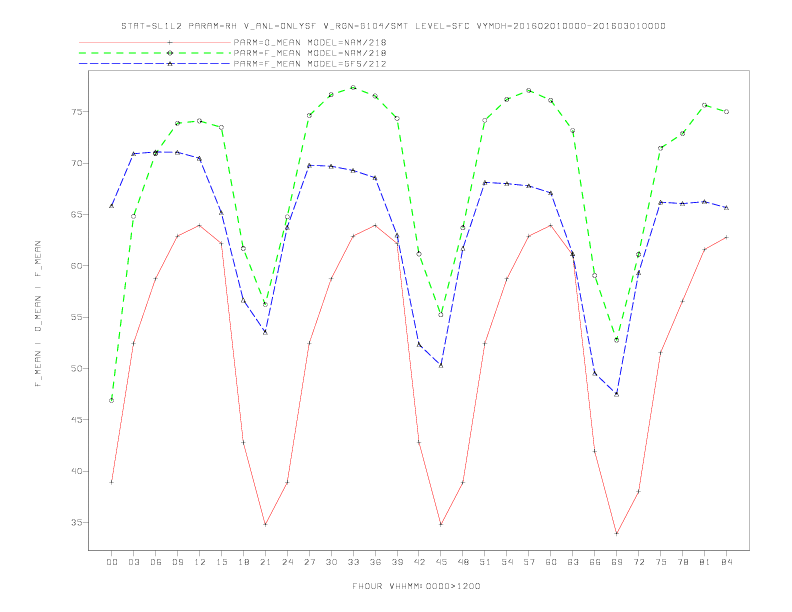Click the blue dashed legend line sample
This screenshot has height=612, width=792.
155,64
